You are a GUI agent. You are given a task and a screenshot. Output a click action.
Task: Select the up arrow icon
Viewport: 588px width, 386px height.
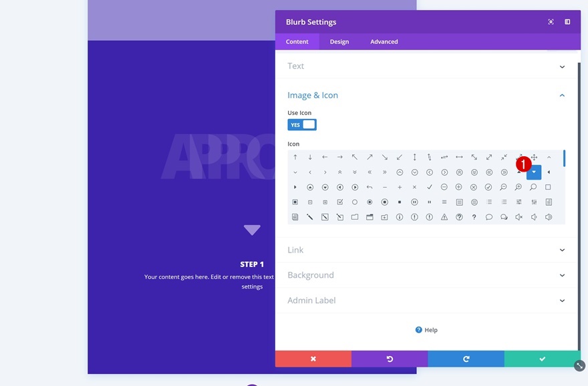pyautogui.click(x=295, y=158)
